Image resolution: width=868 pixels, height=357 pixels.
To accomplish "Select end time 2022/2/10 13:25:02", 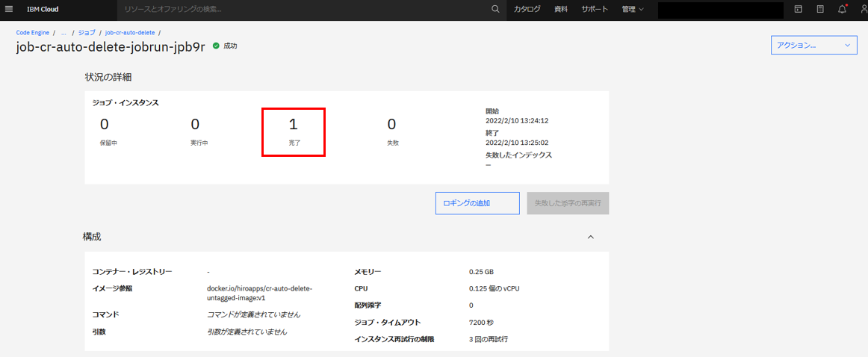I will [516, 142].
